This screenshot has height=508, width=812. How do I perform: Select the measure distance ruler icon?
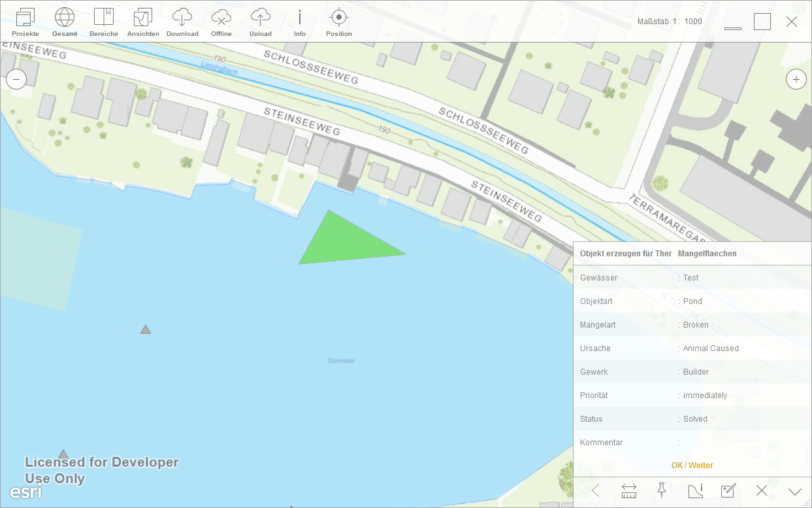(629, 491)
